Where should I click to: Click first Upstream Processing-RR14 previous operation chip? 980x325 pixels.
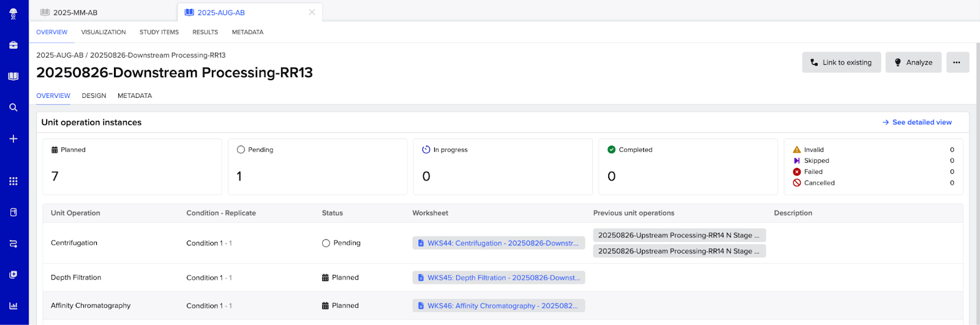[x=679, y=235]
